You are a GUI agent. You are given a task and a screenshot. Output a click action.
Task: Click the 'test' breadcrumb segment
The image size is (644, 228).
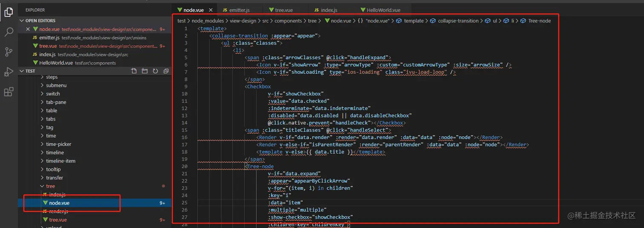click(181, 21)
